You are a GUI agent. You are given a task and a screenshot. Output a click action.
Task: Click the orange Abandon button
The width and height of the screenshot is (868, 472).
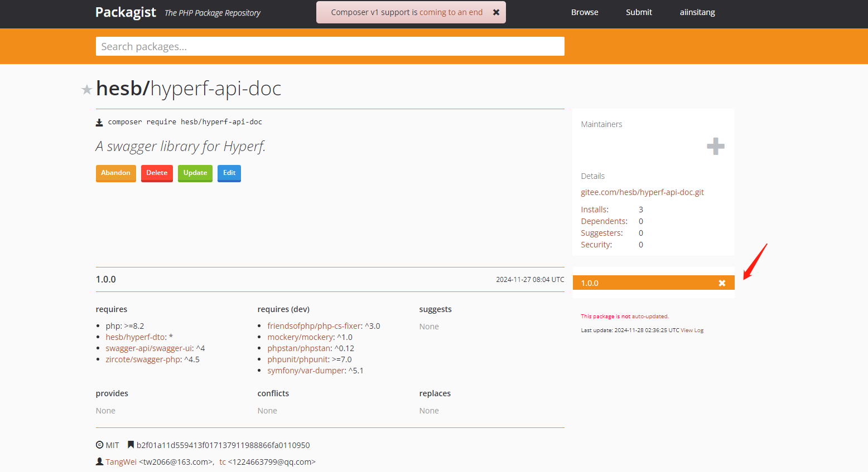tap(116, 173)
